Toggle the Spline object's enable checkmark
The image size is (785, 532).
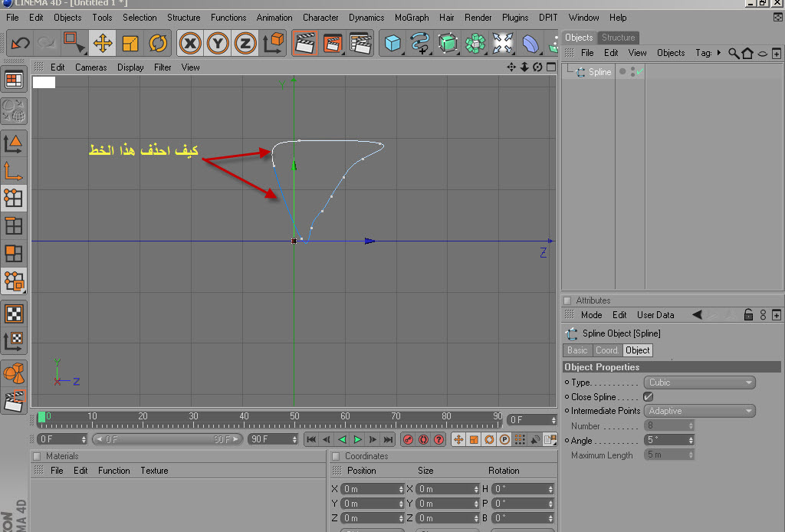point(640,72)
